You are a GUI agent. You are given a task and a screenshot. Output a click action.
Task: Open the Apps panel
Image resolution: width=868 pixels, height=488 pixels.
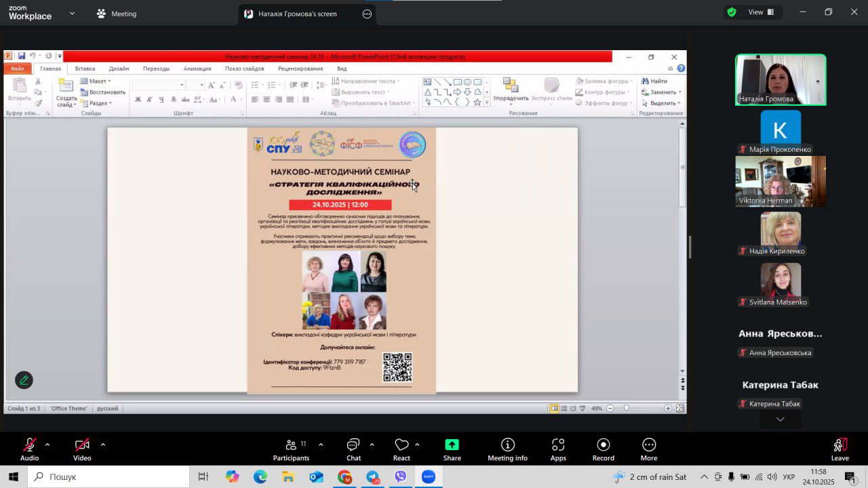[558, 445]
